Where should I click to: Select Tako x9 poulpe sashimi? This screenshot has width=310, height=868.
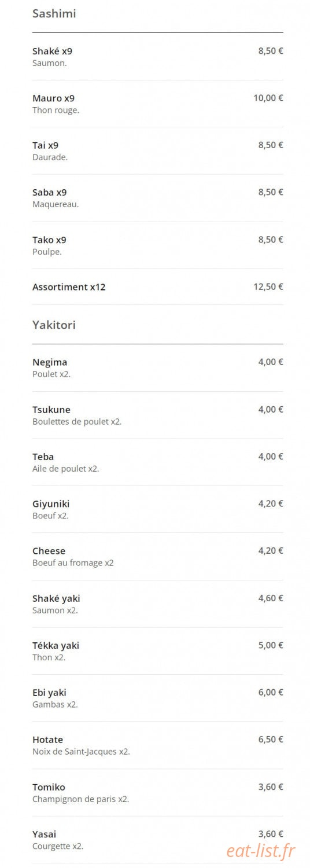(157, 245)
